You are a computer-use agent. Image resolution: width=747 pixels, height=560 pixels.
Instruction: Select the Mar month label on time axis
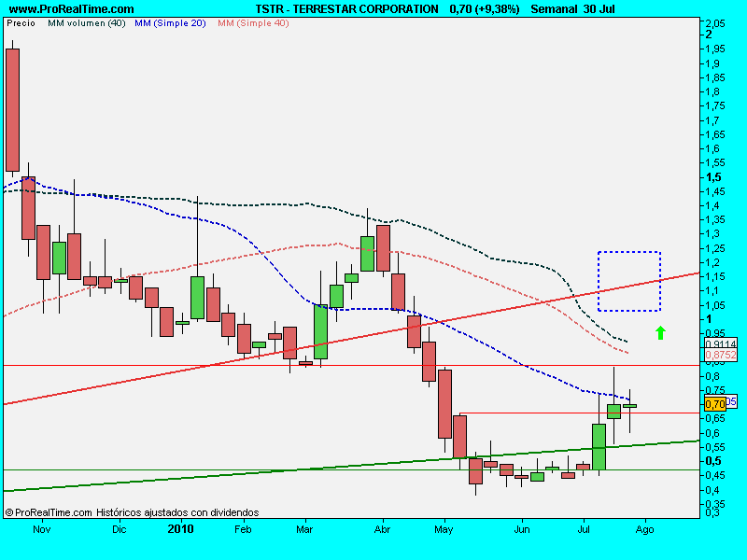click(304, 529)
